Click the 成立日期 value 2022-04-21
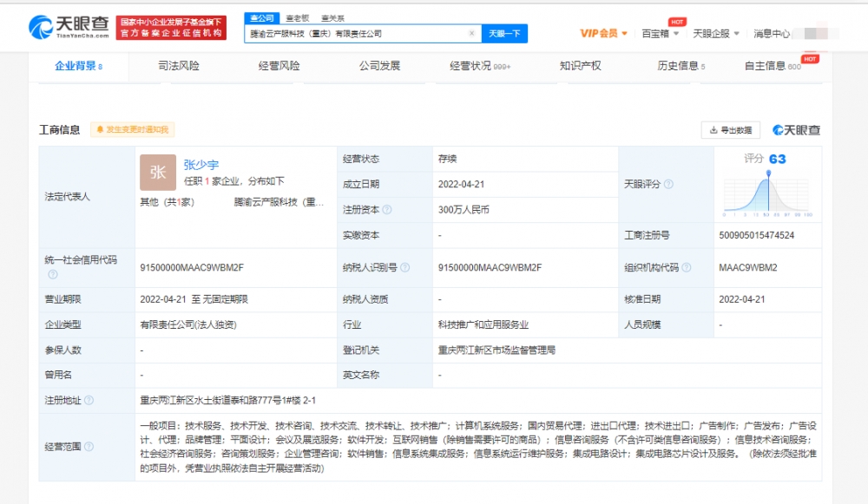 point(461,184)
